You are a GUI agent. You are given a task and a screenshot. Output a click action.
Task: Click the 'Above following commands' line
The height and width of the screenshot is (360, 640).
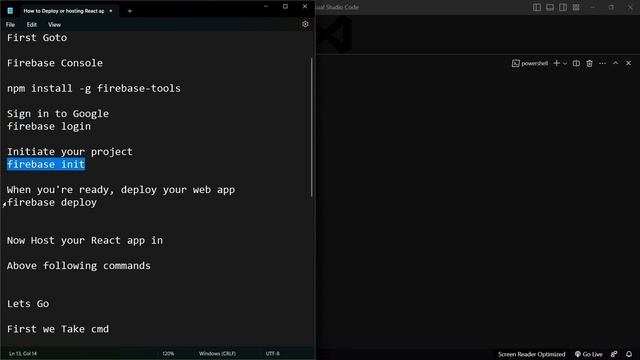(x=79, y=266)
